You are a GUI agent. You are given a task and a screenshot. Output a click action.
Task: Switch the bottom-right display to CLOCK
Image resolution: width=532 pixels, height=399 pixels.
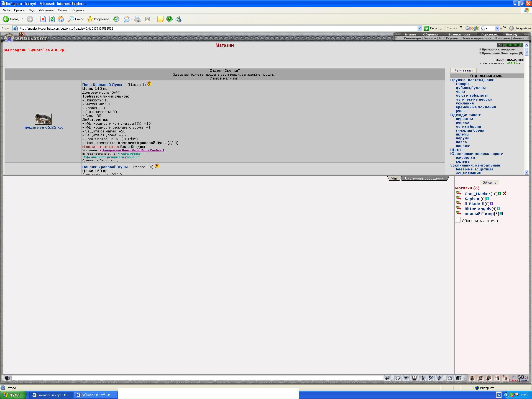(514, 380)
